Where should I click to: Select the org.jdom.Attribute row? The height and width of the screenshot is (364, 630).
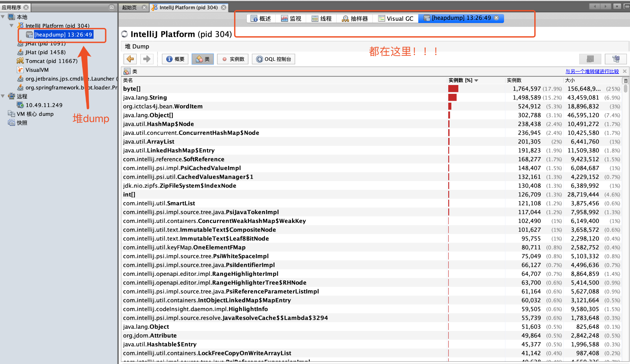[372, 336]
